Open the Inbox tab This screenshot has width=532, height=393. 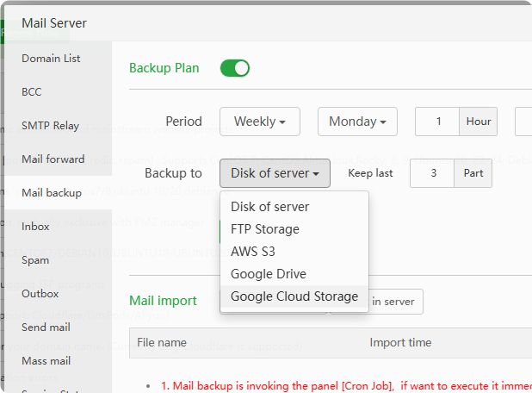click(35, 227)
